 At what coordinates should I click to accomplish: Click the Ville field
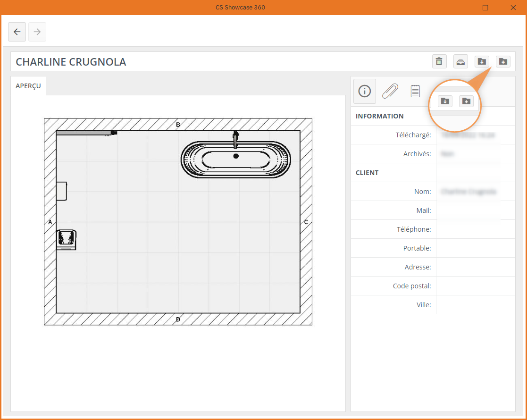click(x=476, y=305)
